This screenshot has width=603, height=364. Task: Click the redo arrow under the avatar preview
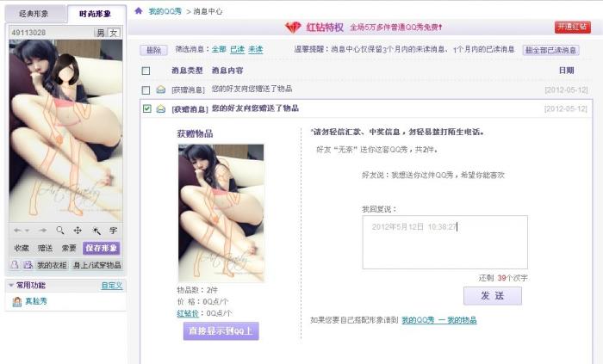pyautogui.click(x=42, y=231)
